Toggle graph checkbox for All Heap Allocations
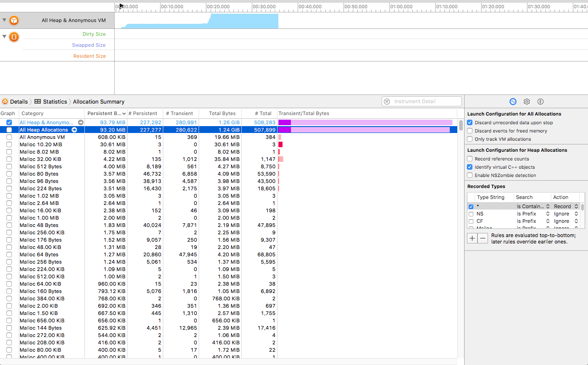Screen dimensions: 588x365 click(9, 130)
